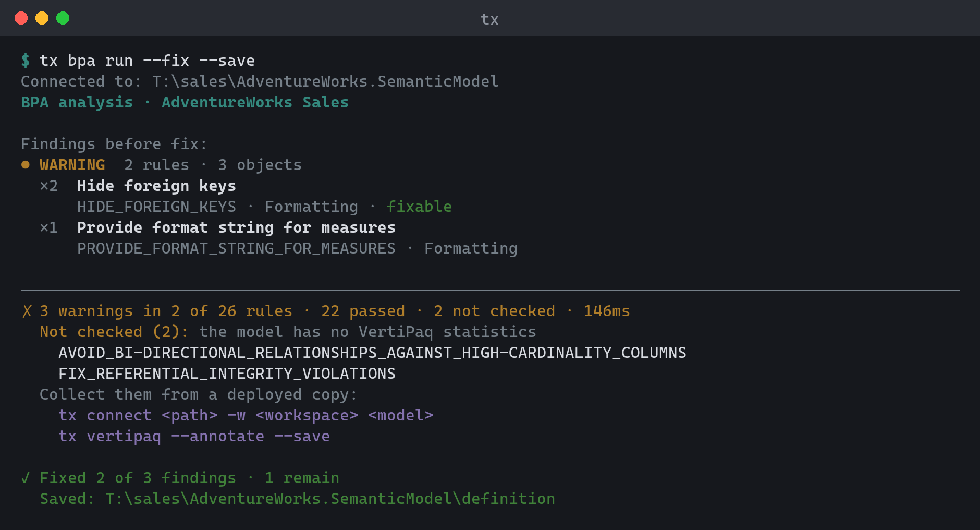Click the "BPA analysis · AdventureWorks Sales" heading

[x=185, y=102]
